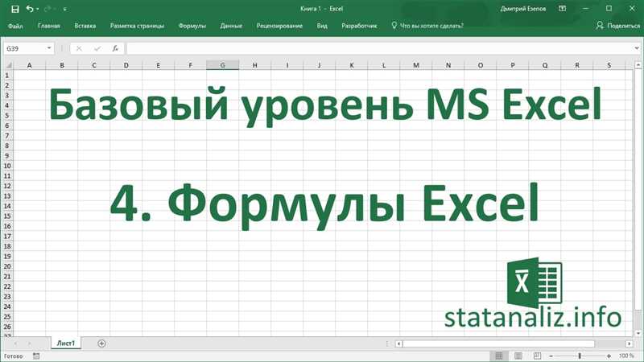The height and width of the screenshot is (362, 644).
Task: Switch to Page Break Preview
Action: coord(537,356)
